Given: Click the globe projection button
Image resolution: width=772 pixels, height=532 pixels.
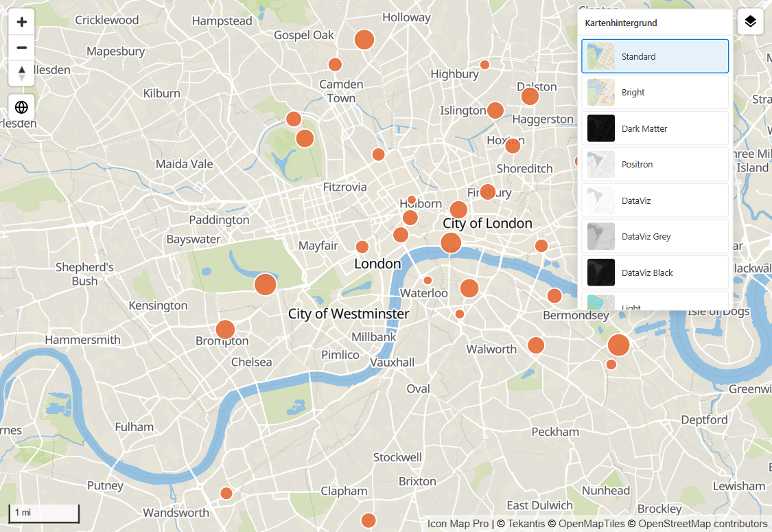Looking at the screenshot, I should click(x=22, y=107).
